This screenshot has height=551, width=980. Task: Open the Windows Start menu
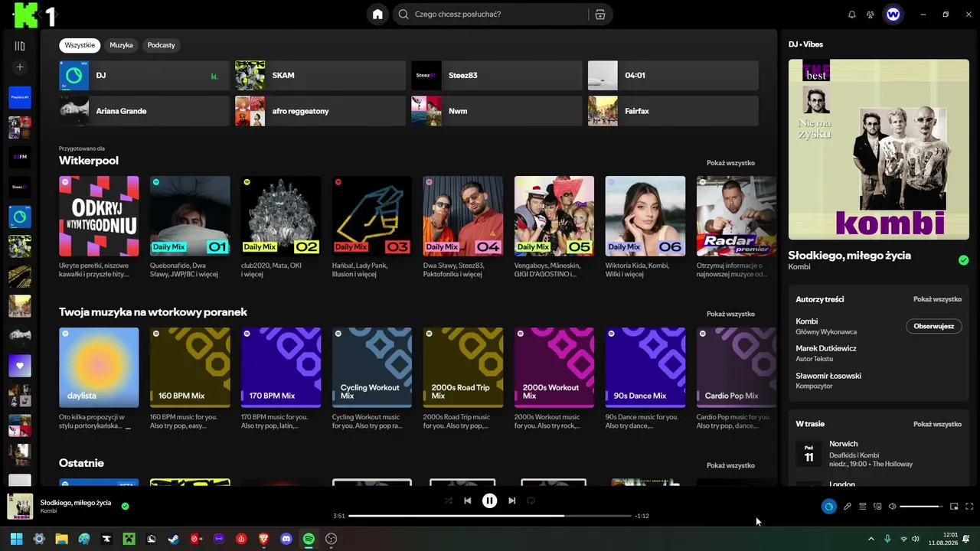tap(16, 539)
